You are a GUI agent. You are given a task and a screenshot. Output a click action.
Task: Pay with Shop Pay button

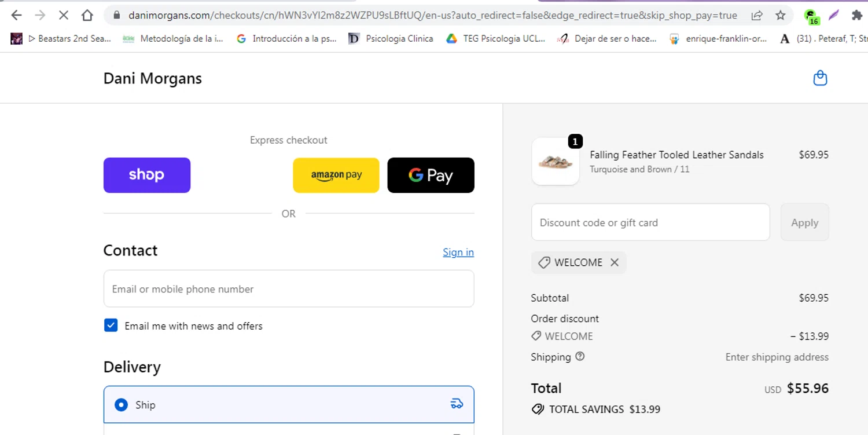click(x=147, y=175)
